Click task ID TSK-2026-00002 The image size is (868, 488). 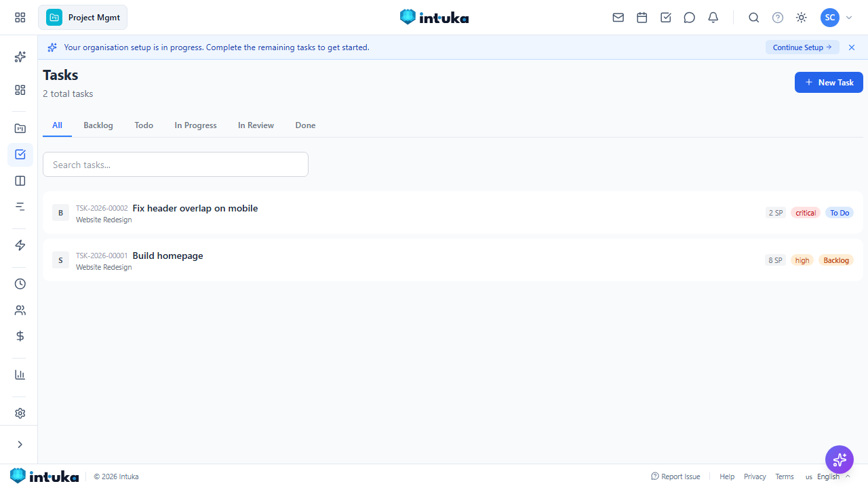[x=102, y=209]
